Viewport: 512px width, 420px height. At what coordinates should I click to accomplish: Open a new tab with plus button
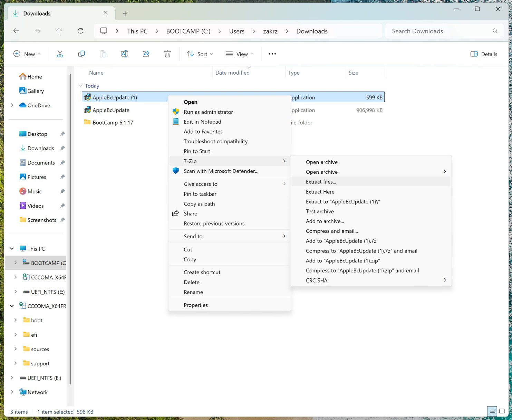pyautogui.click(x=125, y=13)
